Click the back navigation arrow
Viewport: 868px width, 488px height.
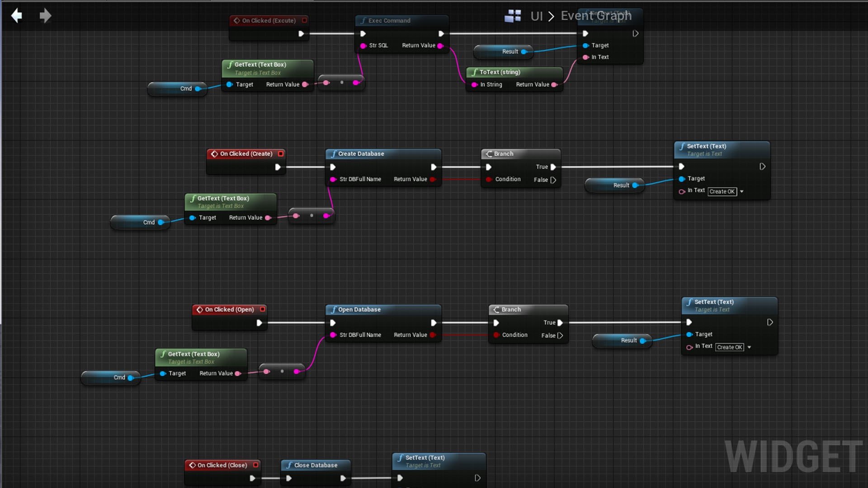[x=17, y=16]
